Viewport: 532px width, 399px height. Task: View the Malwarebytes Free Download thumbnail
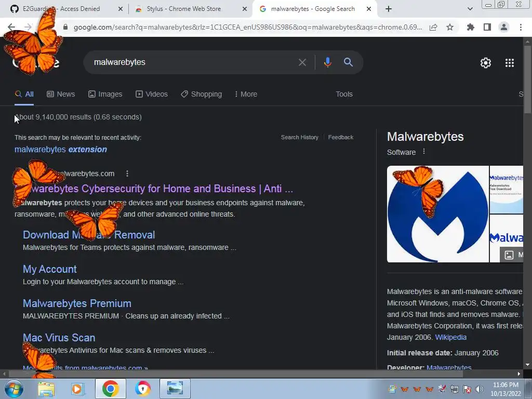click(x=506, y=189)
